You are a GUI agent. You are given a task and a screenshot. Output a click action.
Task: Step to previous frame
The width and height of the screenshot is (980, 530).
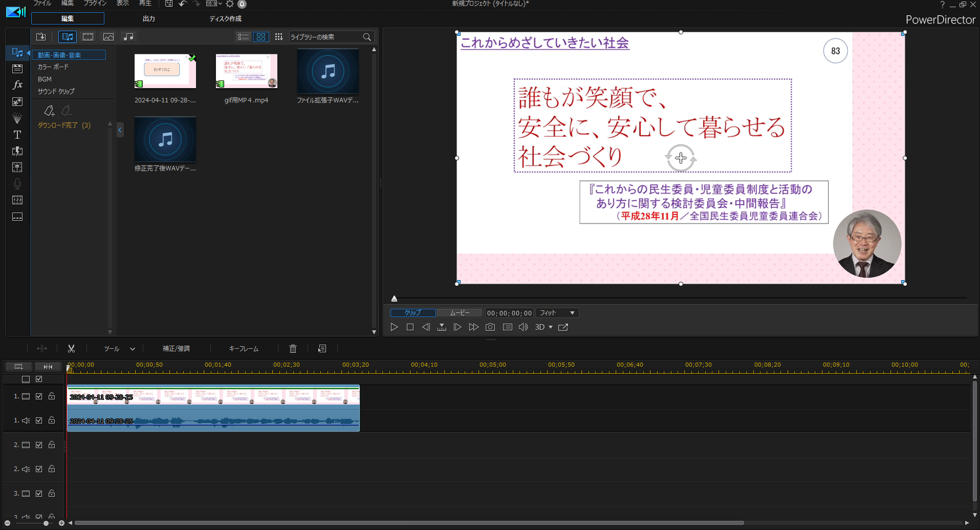click(x=426, y=327)
